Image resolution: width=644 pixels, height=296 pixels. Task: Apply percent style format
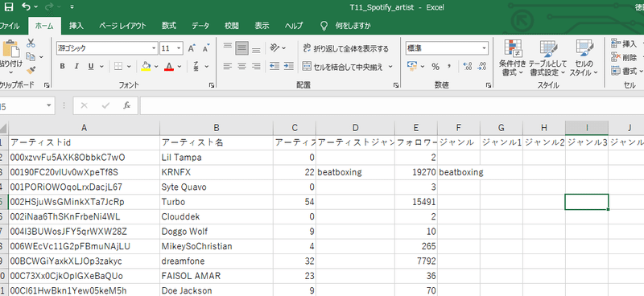(x=436, y=66)
